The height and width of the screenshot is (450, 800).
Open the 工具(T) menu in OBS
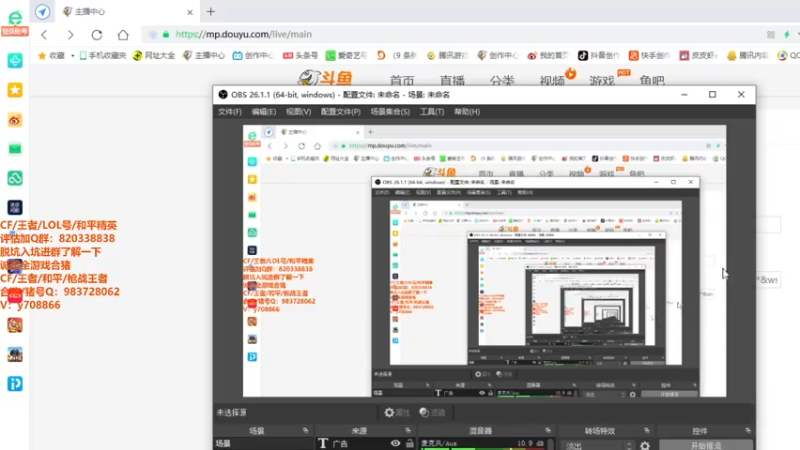[x=432, y=112]
